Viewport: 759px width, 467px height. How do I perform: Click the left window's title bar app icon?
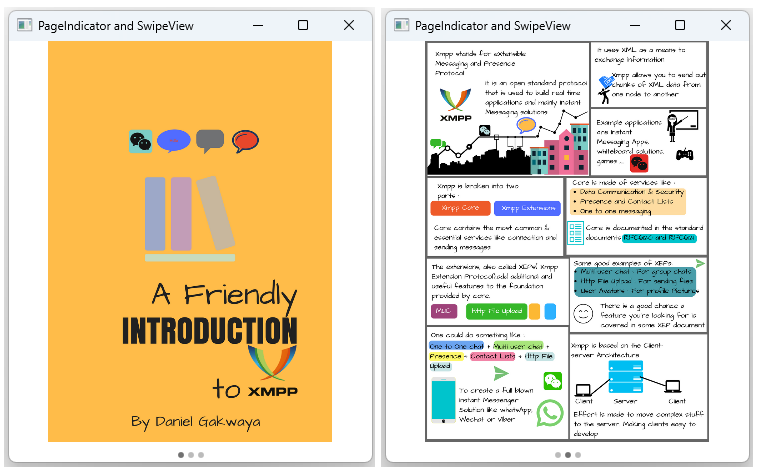24,25
